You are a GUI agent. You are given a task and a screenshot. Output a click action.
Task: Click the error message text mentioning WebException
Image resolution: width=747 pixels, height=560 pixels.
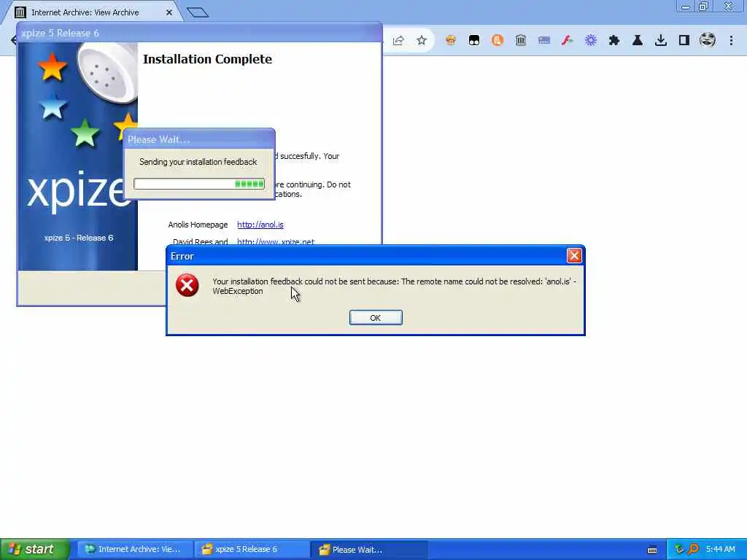tap(394, 286)
